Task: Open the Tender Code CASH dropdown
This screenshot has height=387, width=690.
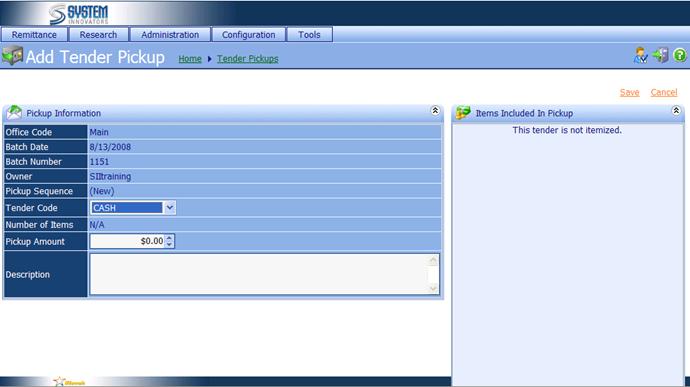Action: coord(169,207)
